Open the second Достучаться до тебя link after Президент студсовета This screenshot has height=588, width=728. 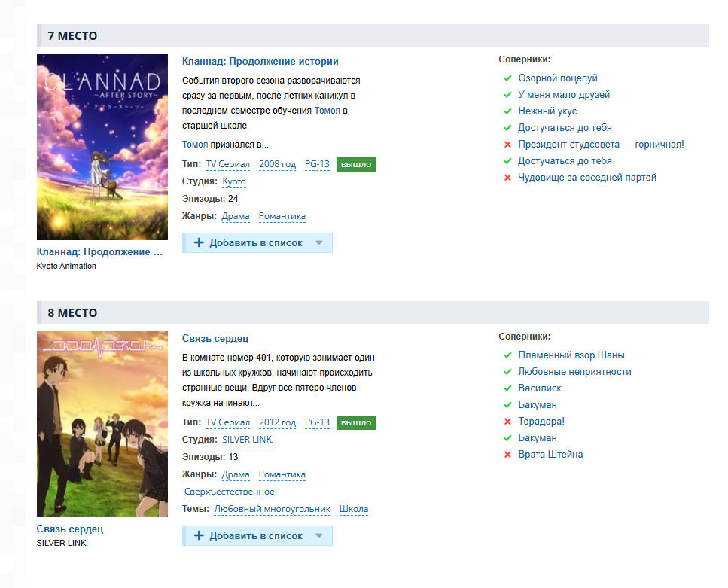coord(565,160)
